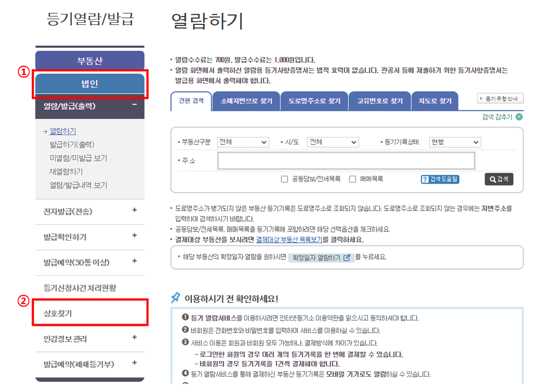Click the 검색 감추기 toggle

pyautogui.click(x=502, y=117)
